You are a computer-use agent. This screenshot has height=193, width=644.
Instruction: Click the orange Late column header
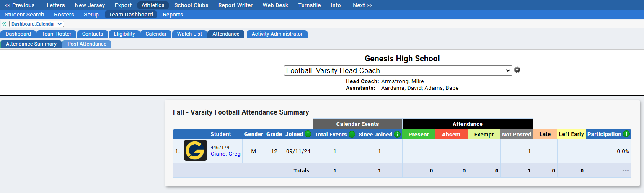pos(545,134)
